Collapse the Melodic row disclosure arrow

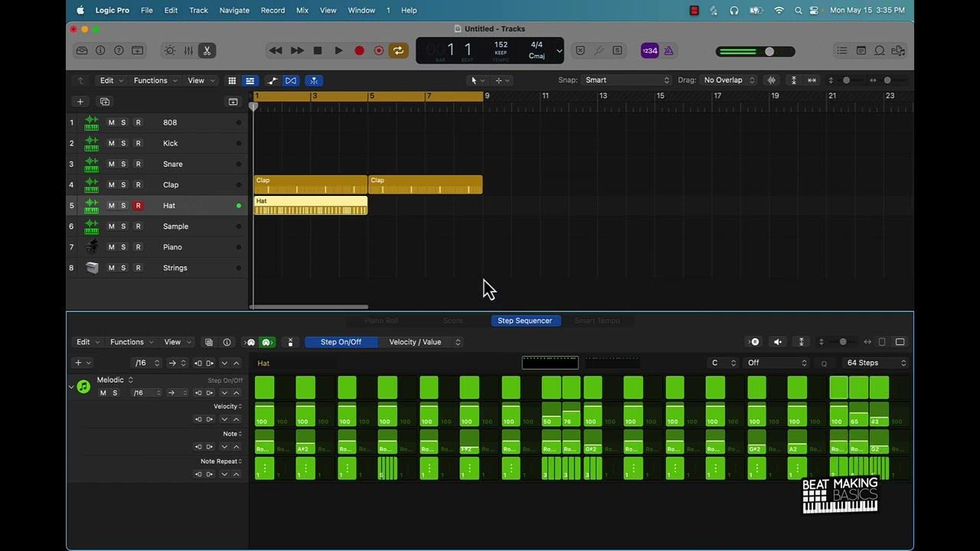pyautogui.click(x=71, y=387)
